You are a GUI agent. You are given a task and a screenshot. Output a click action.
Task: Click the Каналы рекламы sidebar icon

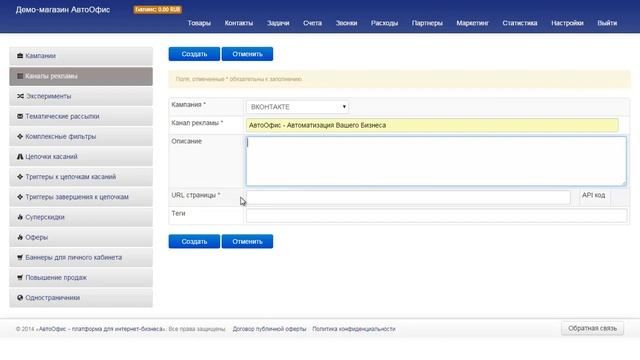(20, 76)
